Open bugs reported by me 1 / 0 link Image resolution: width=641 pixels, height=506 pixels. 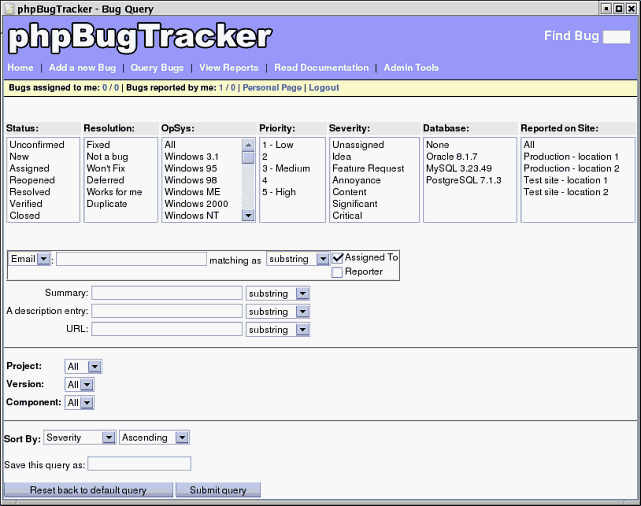[x=227, y=88]
